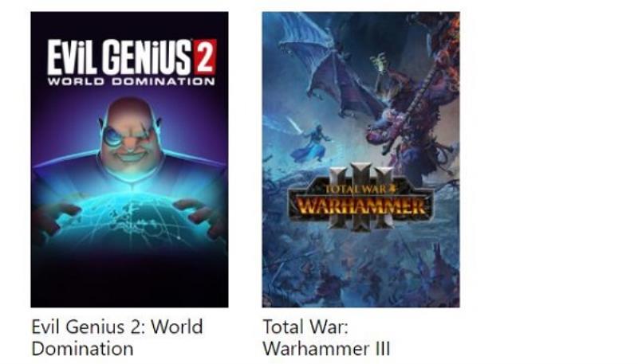Open the Evil Genius 2 cover art tile
Screen dimensions: 638x364
129,159
